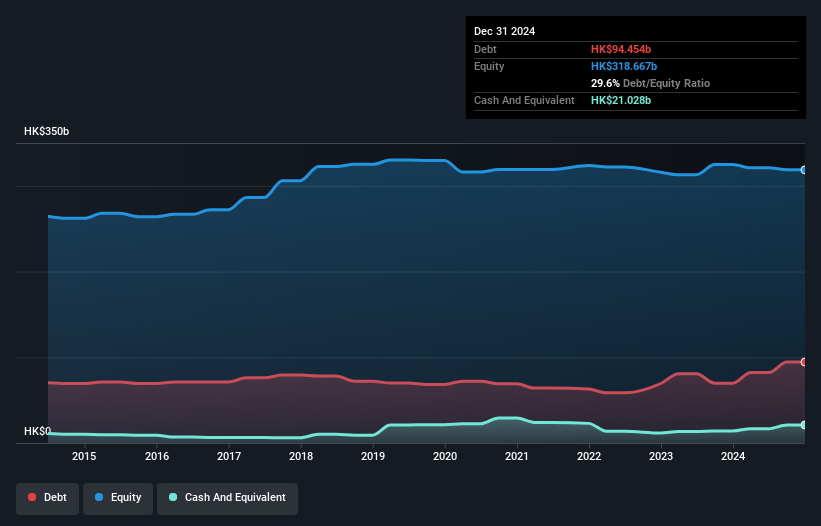Click the 2019 axis label

pos(373,456)
